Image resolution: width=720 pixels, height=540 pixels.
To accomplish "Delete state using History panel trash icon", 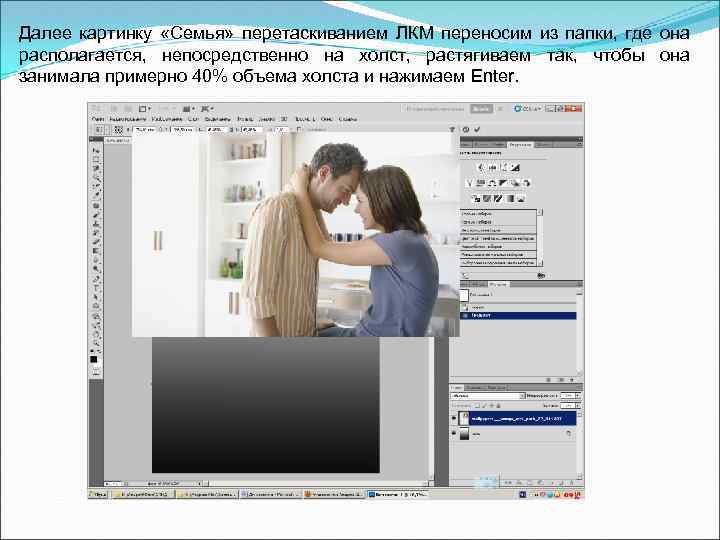I will (x=572, y=380).
